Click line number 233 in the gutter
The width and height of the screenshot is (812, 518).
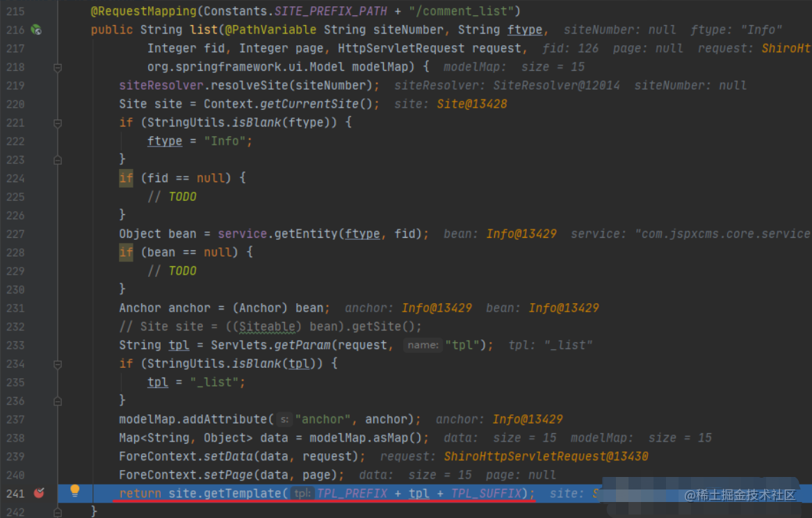tap(15, 345)
